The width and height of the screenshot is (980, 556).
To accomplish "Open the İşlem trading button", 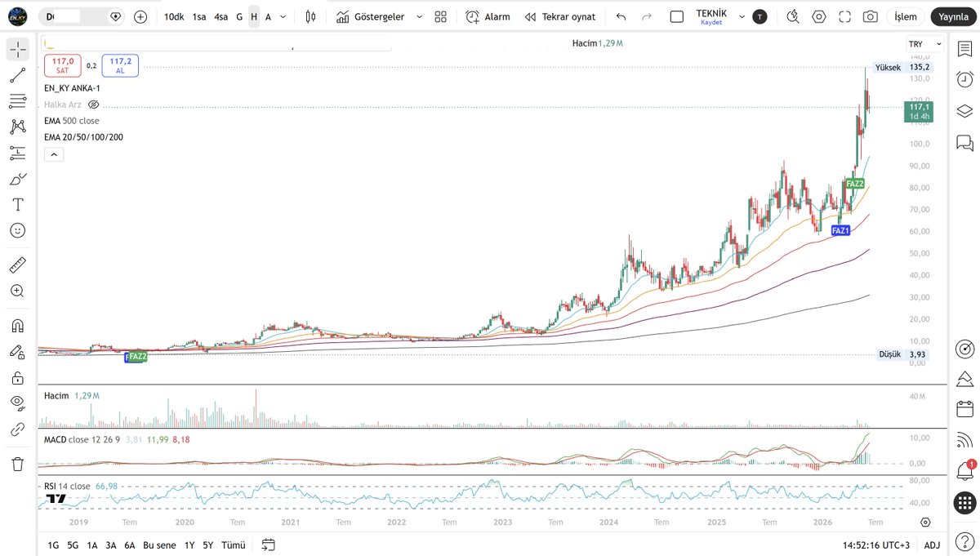I will click(906, 16).
